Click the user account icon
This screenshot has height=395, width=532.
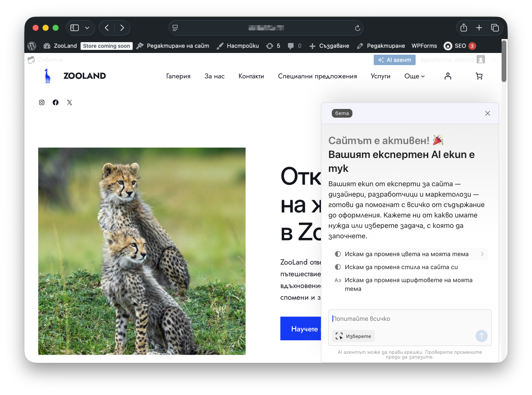coord(448,76)
